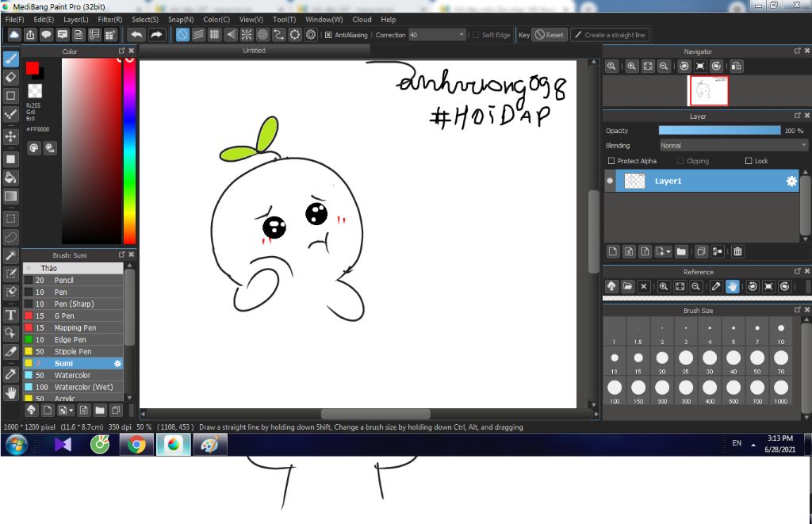Viewport: 812px width, 524px height.
Task: Activate the Magic Wand tool
Action: click(x=10, y=255)
